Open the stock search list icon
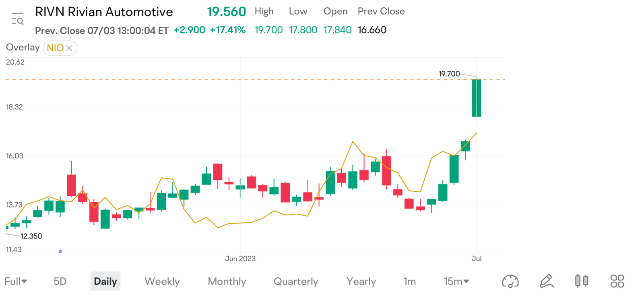 pos(17,19)
